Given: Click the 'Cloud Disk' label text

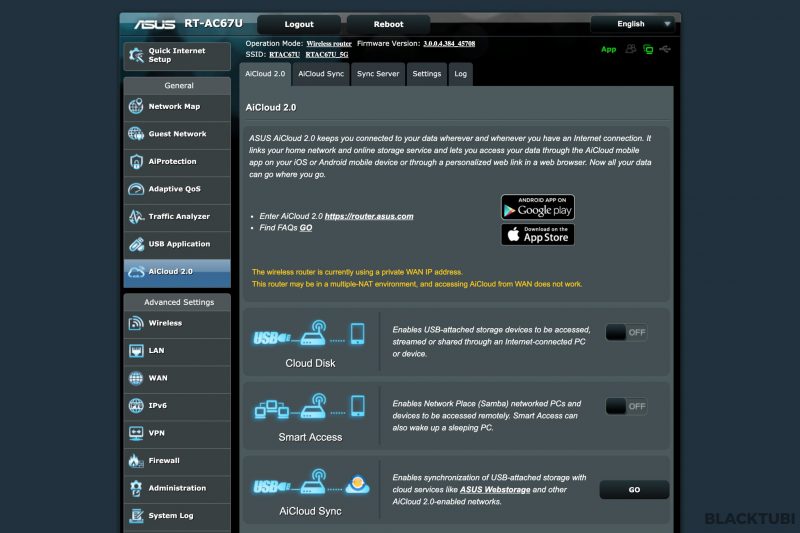Looking at the screenshot, I should (x=310, y=363).
